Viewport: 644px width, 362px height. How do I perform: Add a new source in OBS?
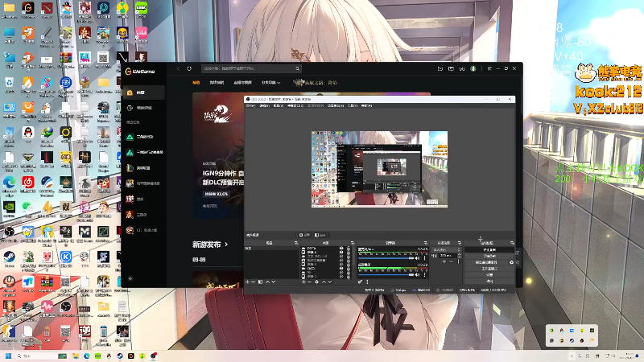coord(303,282)
